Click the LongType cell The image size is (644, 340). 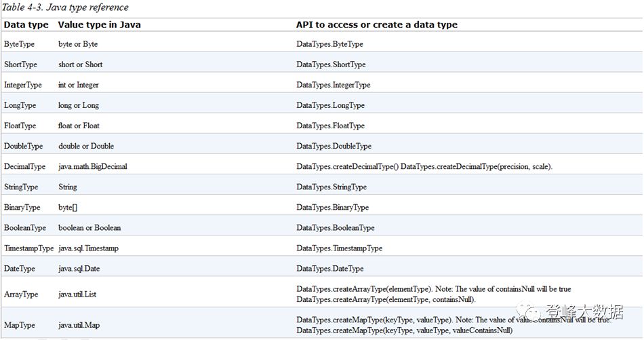click(x=20, y=105)
